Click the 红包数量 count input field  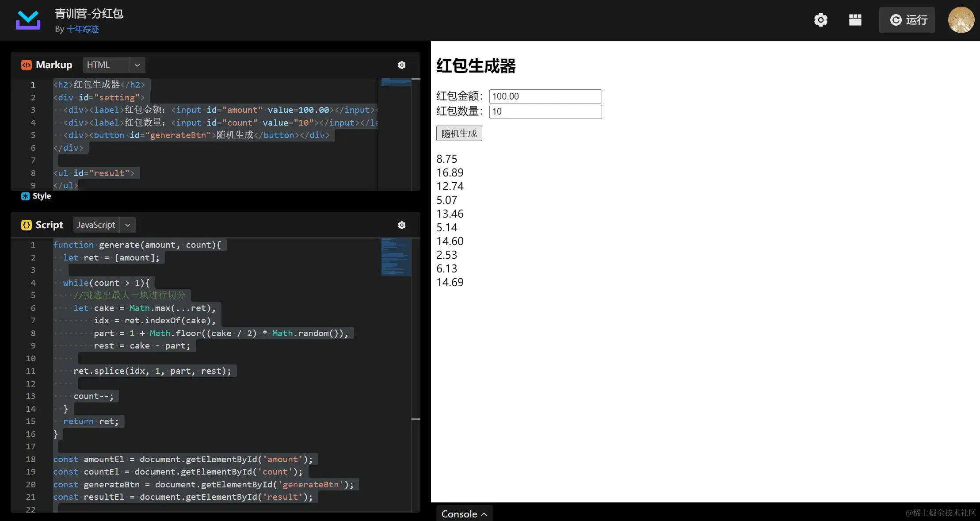pyautogui.click(x=545, y=111)
